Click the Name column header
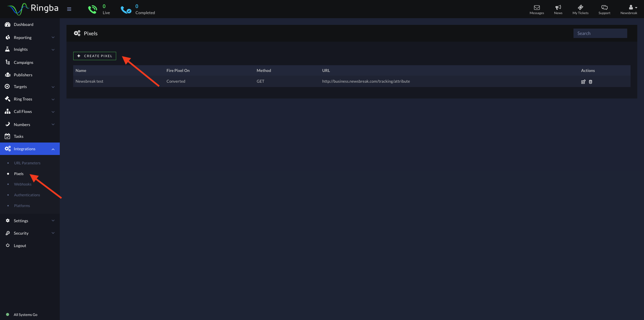Image resolution: width=644 pixels, height=320 pixels. tap(81, 71)
